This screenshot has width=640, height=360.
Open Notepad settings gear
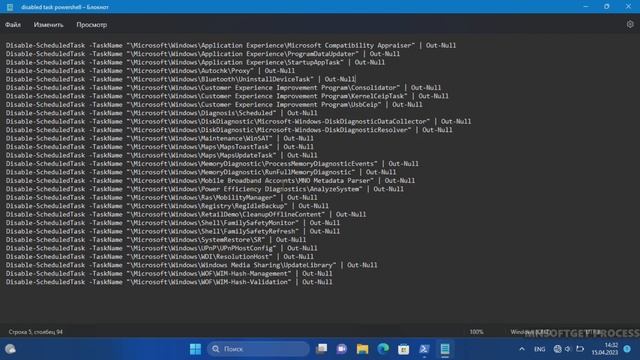[x=630, y=24]
